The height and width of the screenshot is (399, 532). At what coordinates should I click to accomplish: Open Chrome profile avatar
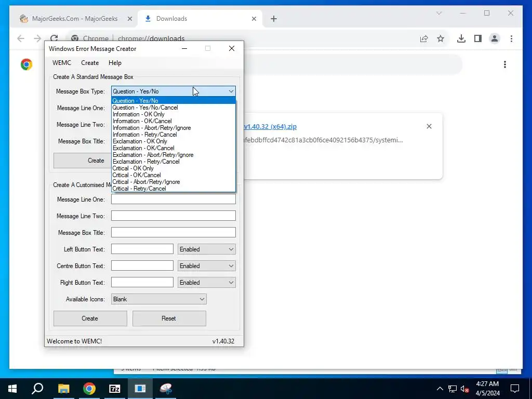(x=495, y=38)
